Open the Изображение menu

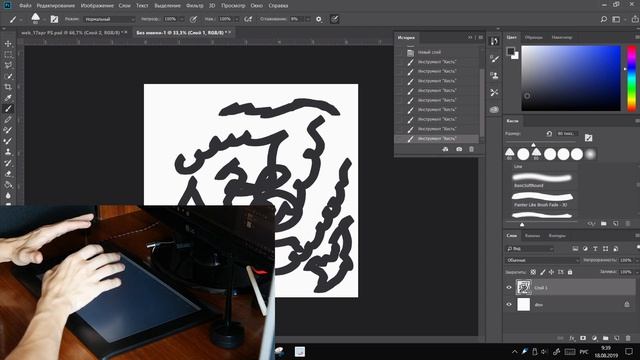pos(97,6)
